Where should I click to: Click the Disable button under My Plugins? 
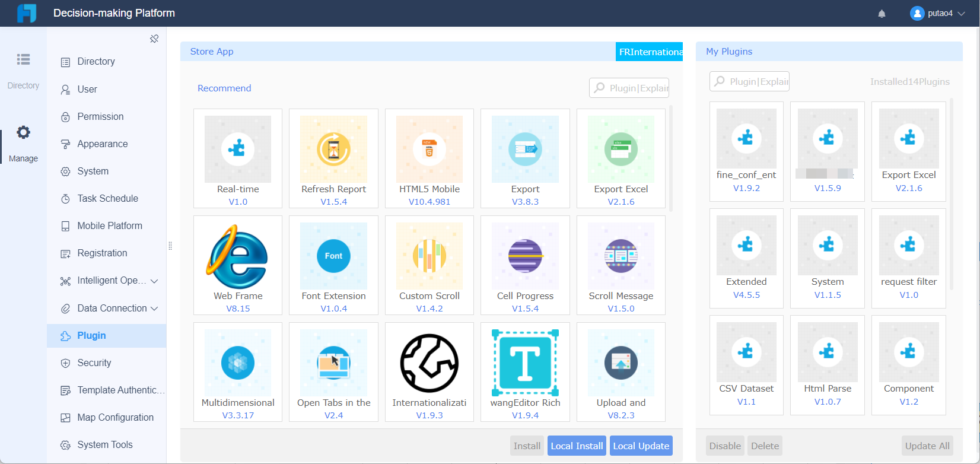725,446
